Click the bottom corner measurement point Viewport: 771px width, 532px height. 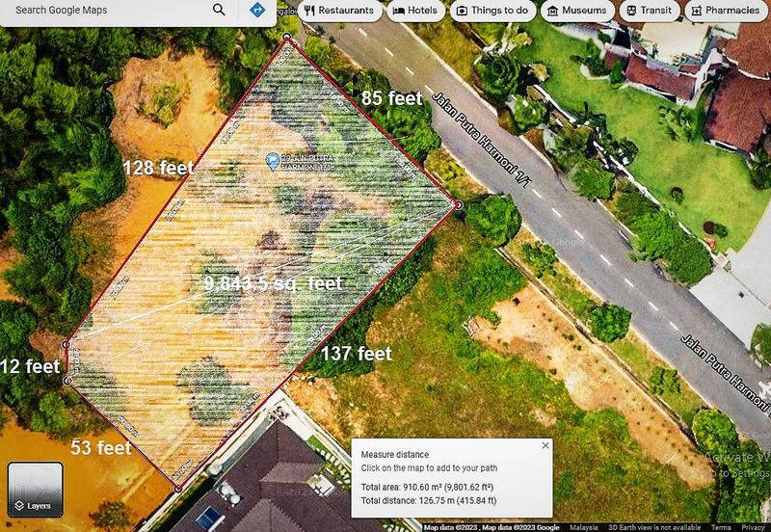click(178, 488)
